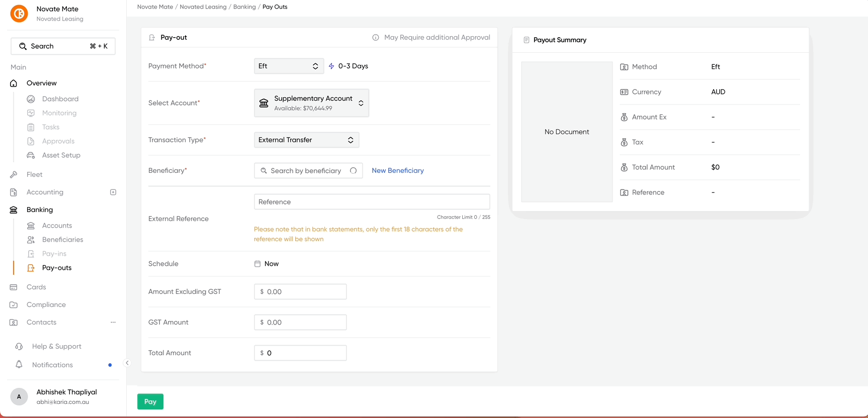Viewport: 868px width, 418px height.
Task: Click the Fleet wrench icon
Action: [x=14, y=175]
